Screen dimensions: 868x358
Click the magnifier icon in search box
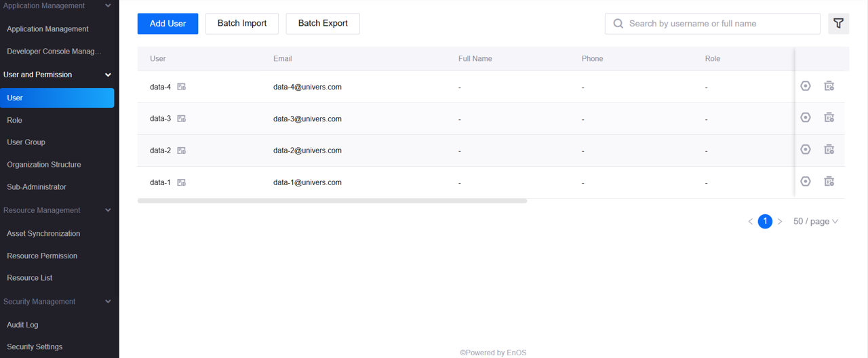618,24
